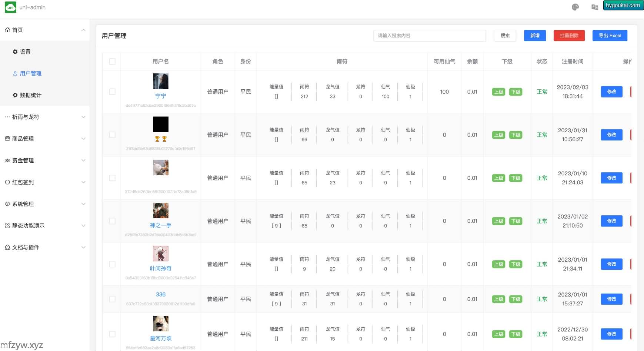This screenshot has width=644, height=351.
Task: Open the theme palette icon
Action: [575, 7]
